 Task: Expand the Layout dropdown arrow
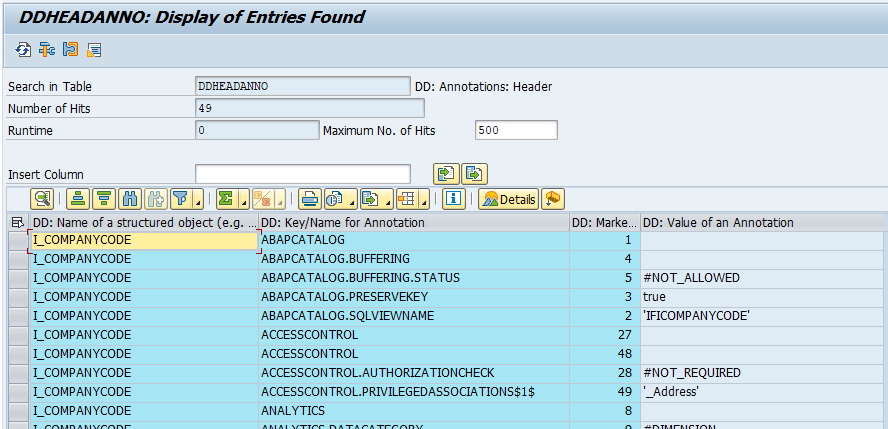pos(424,199)
